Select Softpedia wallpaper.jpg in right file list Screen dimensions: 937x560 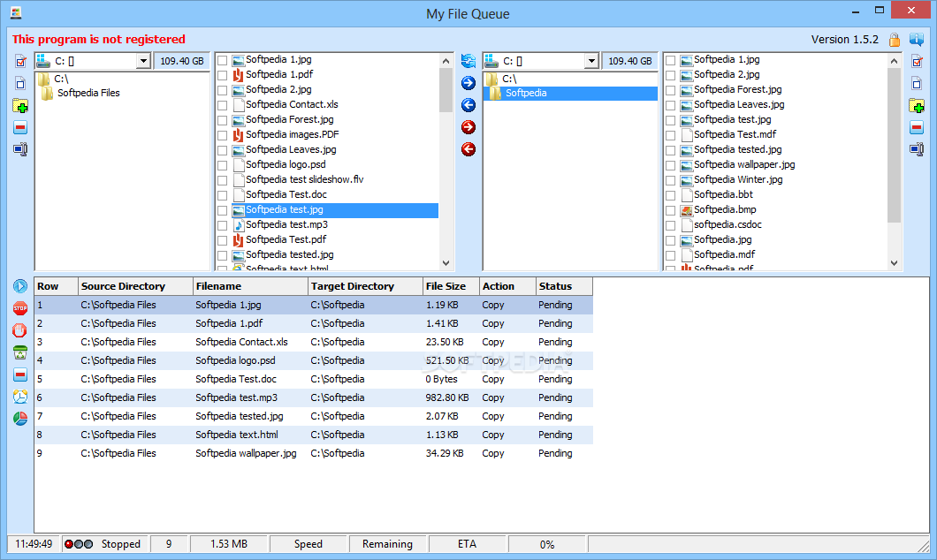[744, 165]
